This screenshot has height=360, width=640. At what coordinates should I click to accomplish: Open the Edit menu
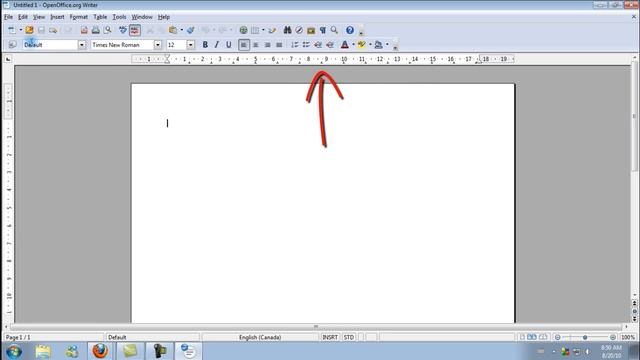tap(23, 17)
